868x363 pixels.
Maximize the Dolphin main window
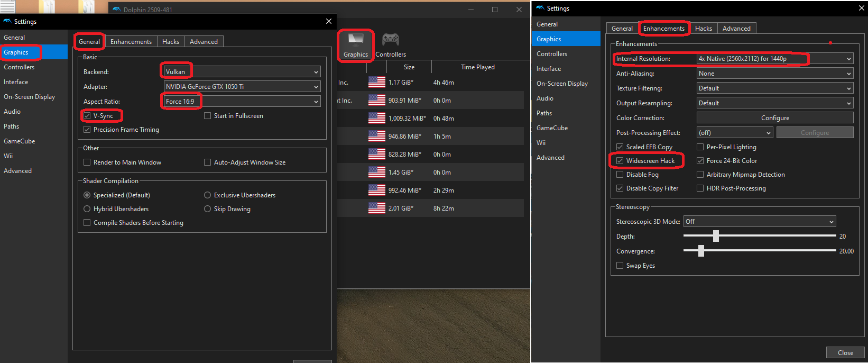pyautogui.click(x=495, y=10)
